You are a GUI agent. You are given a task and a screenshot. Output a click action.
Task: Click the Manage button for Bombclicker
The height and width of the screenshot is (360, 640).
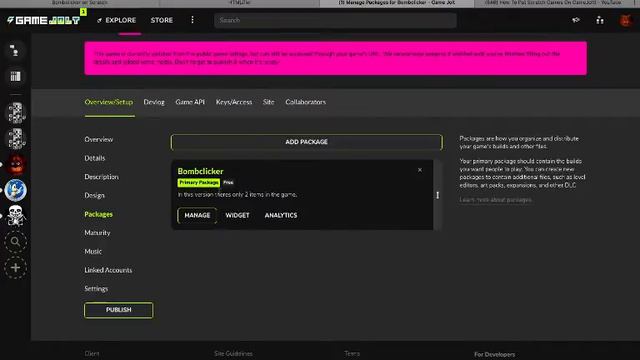[197, 215]
